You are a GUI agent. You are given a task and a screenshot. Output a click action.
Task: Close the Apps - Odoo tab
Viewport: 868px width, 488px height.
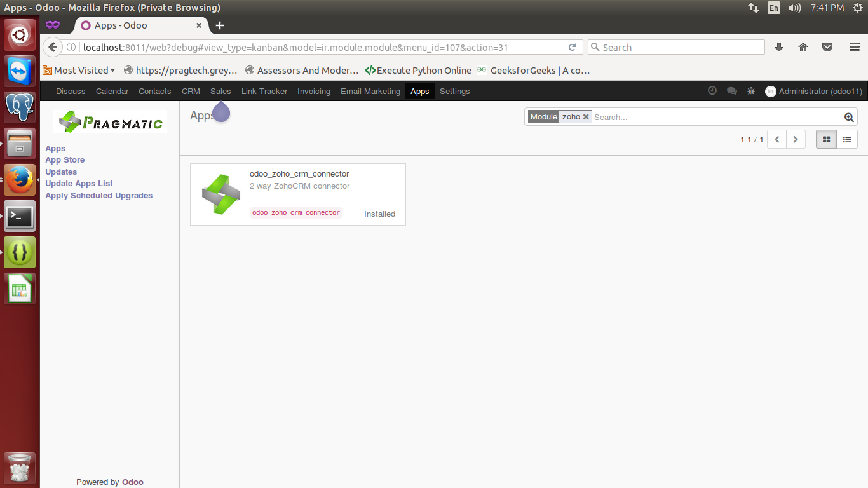(199, 25)
